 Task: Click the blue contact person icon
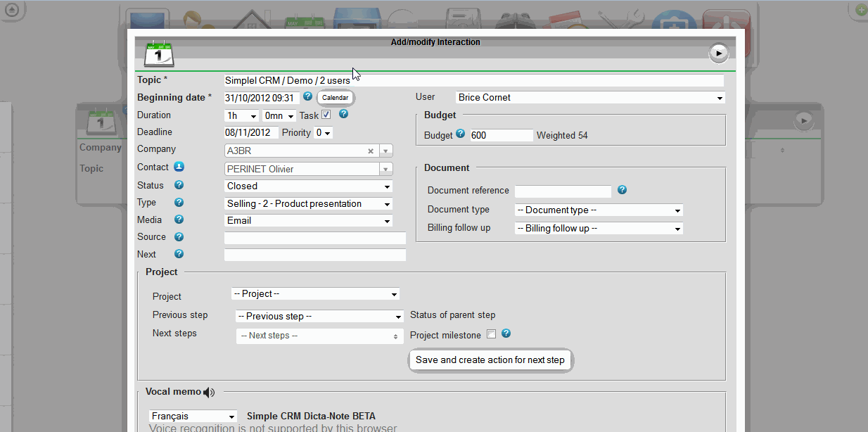pos(179,167)
